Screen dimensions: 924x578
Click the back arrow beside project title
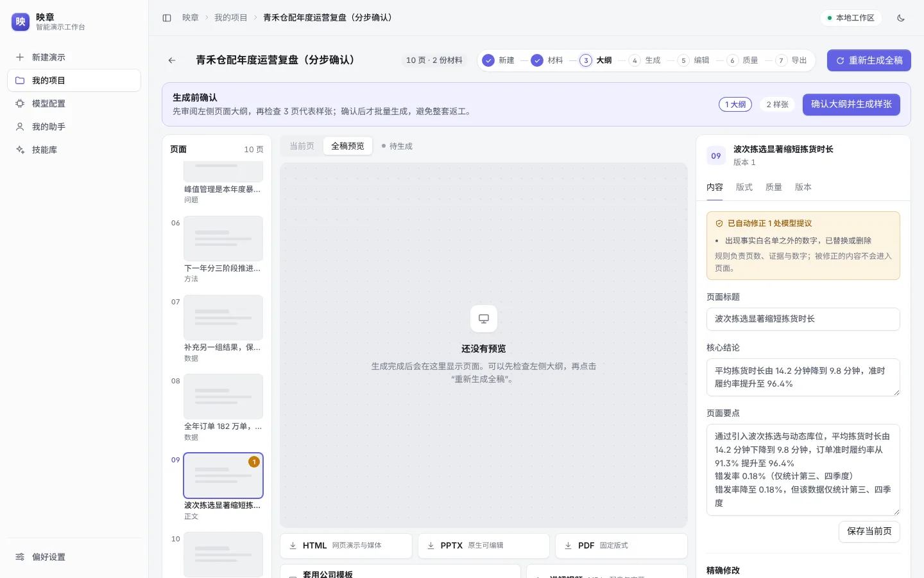pos(172,60)
